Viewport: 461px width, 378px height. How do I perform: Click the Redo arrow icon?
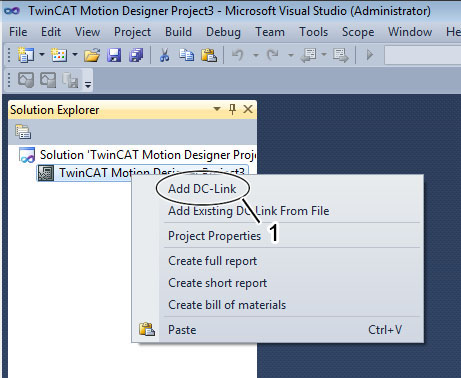click(272, 55)
